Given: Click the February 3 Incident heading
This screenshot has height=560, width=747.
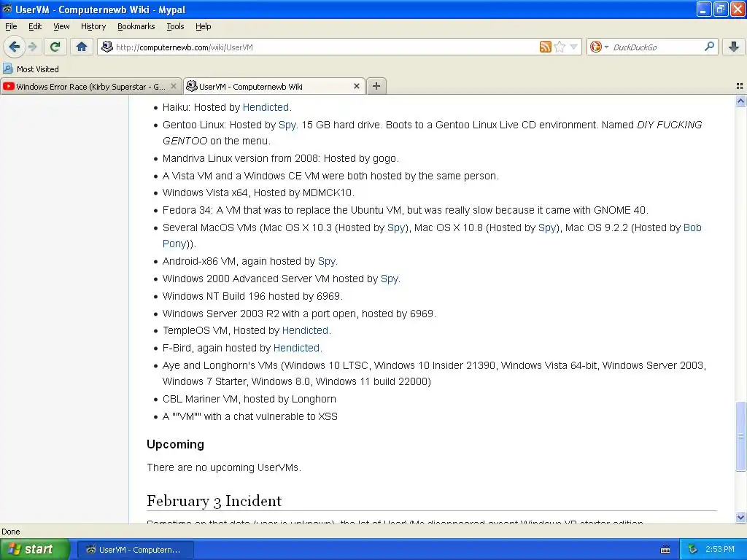Looking at the screenshot, I should [x=214, y=501].
